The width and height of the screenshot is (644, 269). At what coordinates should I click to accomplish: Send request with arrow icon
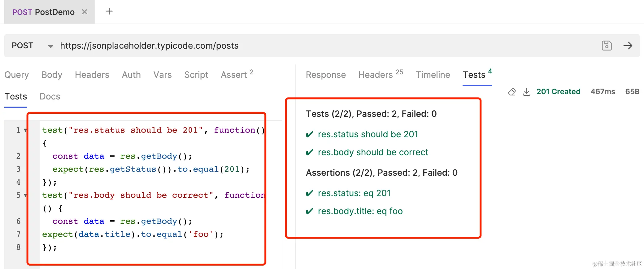tap(628, 46)
